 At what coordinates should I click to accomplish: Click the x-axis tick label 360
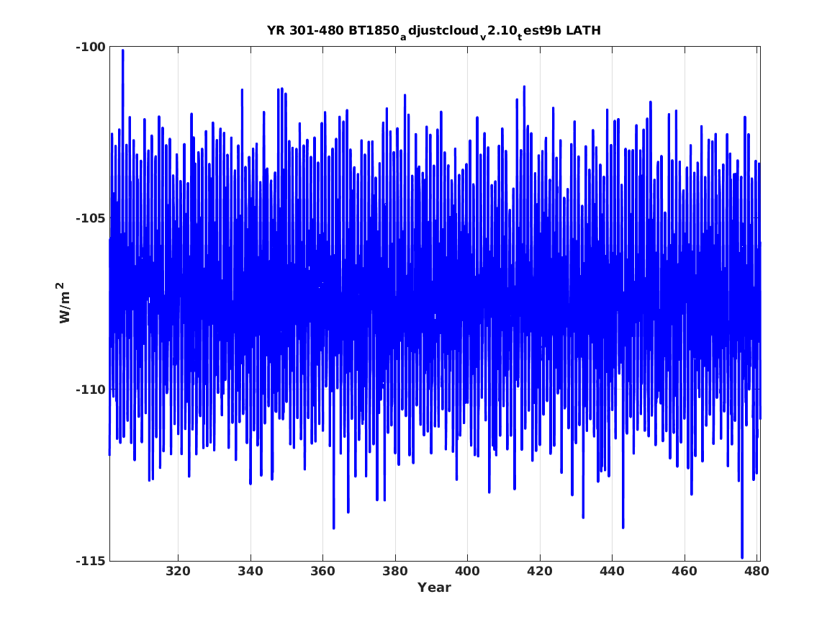pyautogui.click(x=323, y=571)
